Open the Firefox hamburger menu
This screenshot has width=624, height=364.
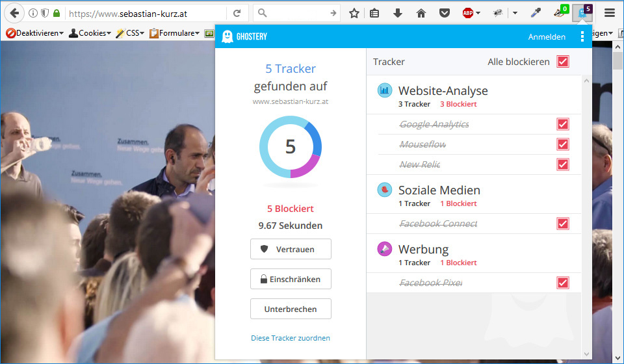[609, 13]
